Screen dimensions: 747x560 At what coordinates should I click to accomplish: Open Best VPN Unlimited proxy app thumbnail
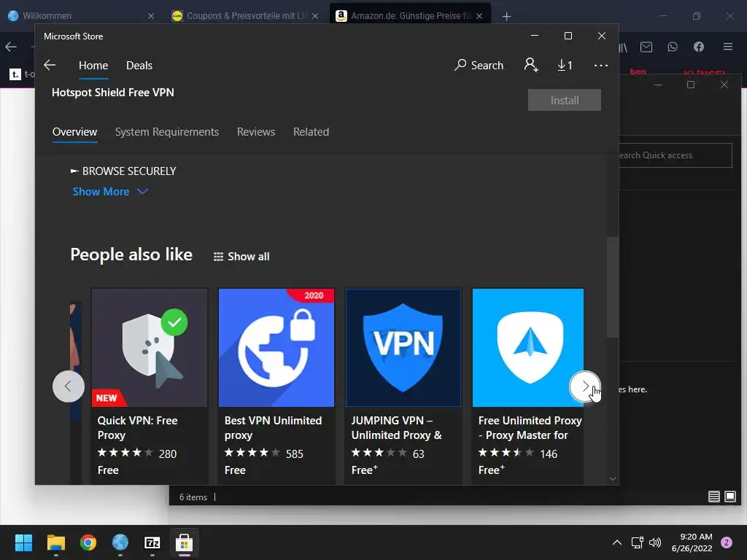(276, 348)
